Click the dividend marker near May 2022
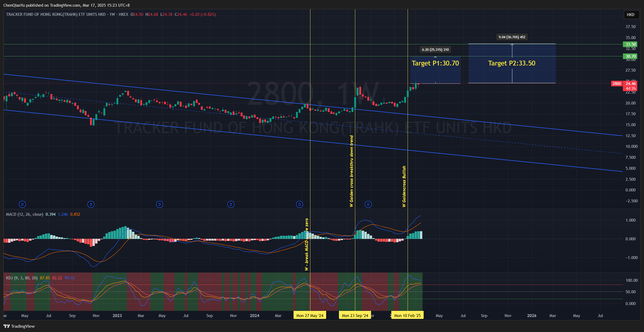 [22, 204]
